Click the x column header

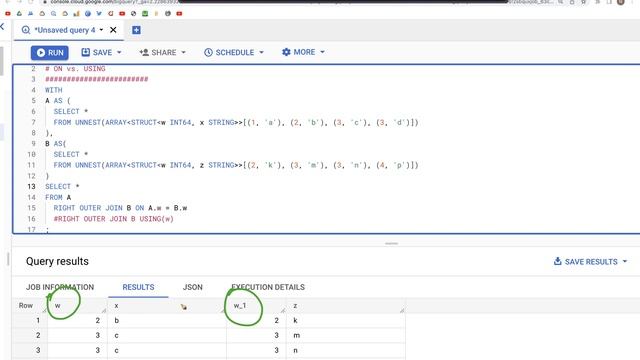[x=167, y=305]
